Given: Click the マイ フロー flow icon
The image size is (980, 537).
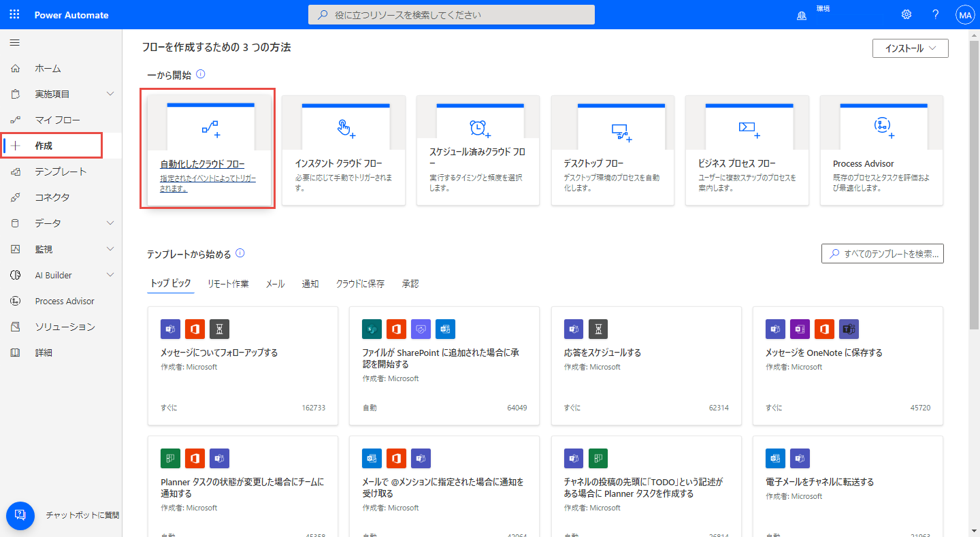Looking at the screenshot, I should point(16,120).
